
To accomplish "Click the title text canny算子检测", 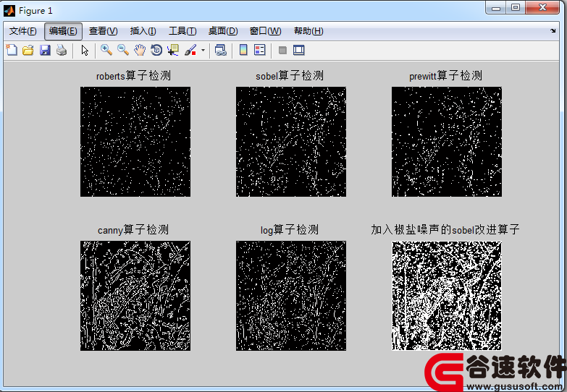I will 133,229.
